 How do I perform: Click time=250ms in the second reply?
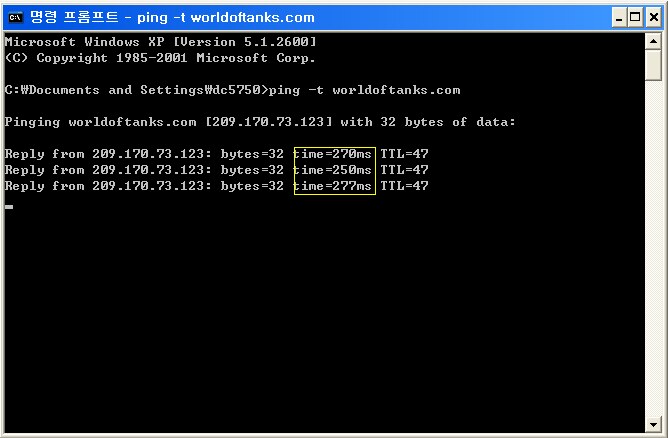coord(333,170)
